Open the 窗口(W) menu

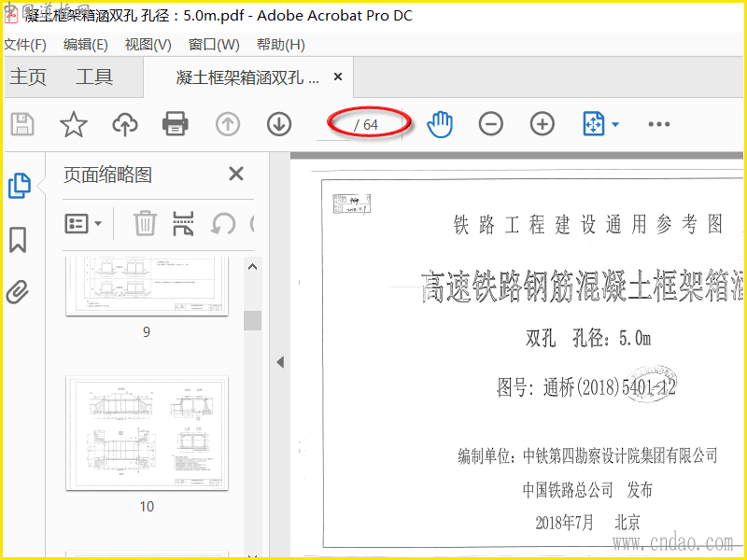214,45
